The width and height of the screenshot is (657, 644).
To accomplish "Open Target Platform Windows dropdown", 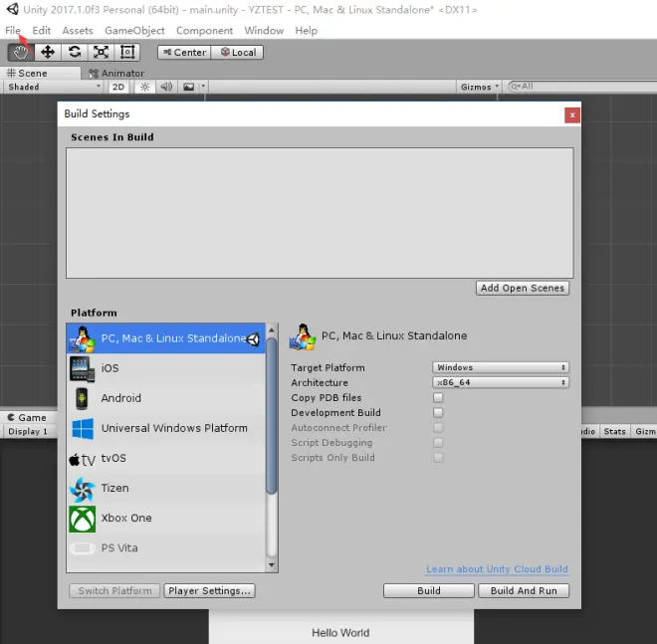I will pyautogui.click(x=501, y=367).
